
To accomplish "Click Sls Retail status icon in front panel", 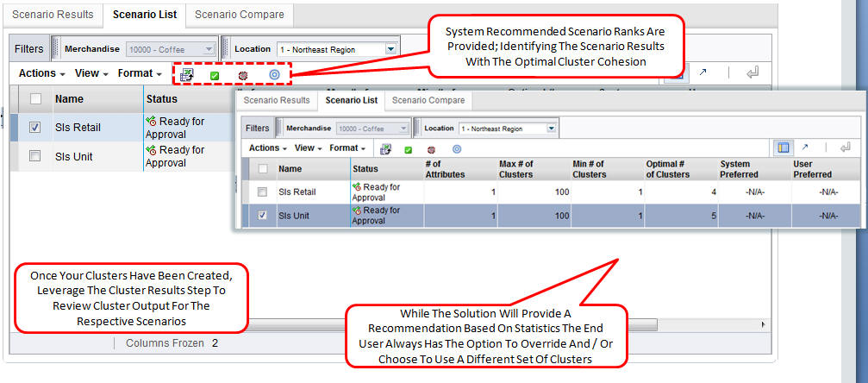I will (357, 187).
